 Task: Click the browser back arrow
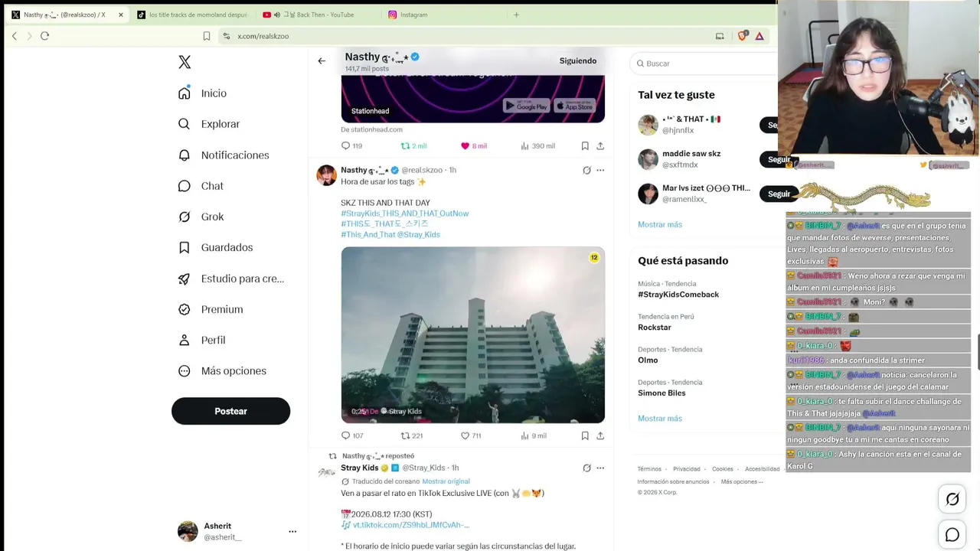(x=14, y=36)
